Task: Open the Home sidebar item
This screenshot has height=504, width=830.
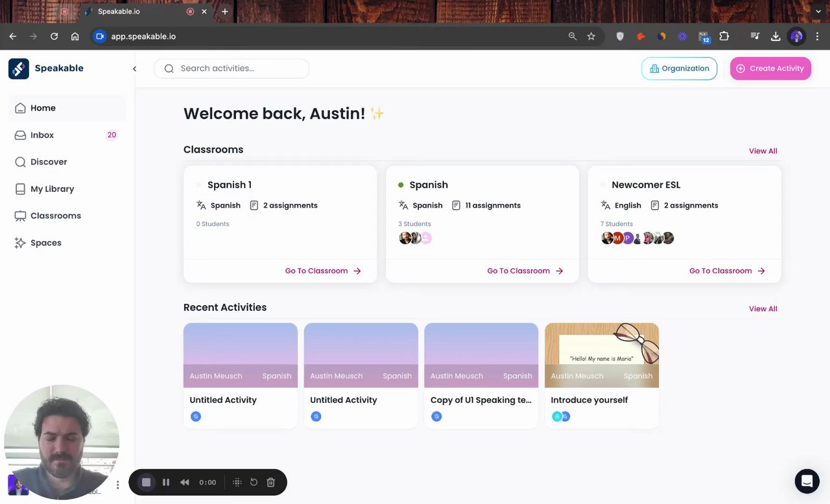Action: pos(67,108)
